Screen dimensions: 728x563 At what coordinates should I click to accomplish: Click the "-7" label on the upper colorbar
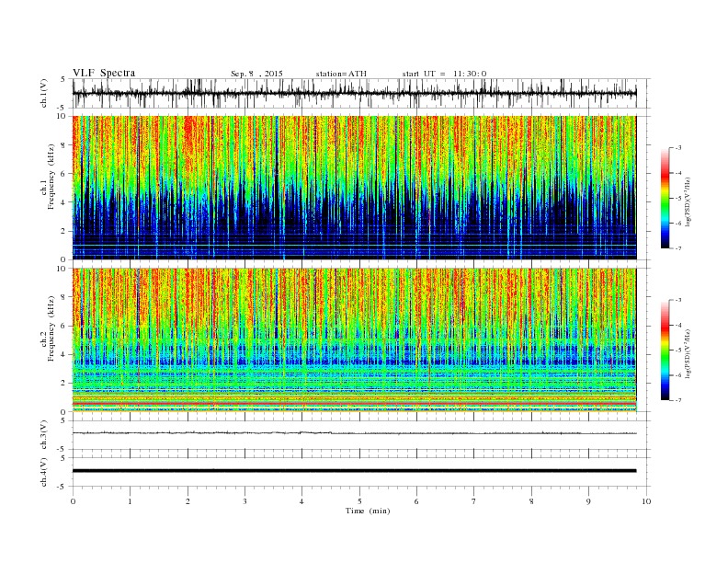coord(677,248)
